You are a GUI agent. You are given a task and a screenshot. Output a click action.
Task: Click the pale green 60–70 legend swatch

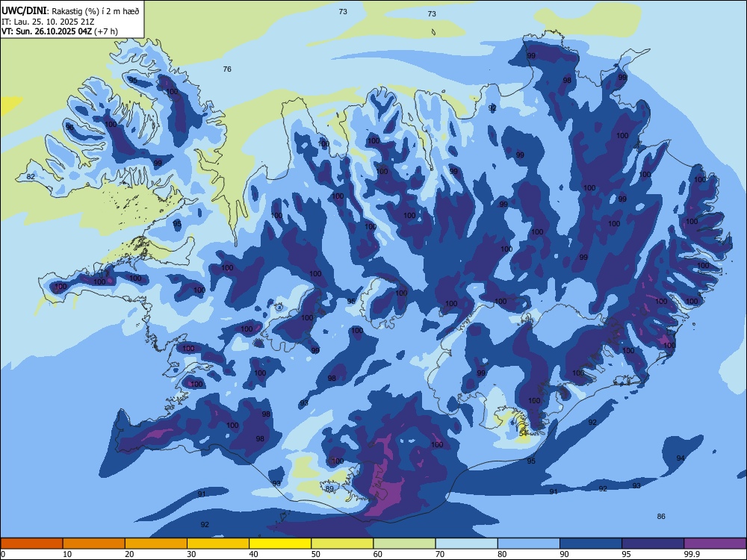click(x=404, y=544)
